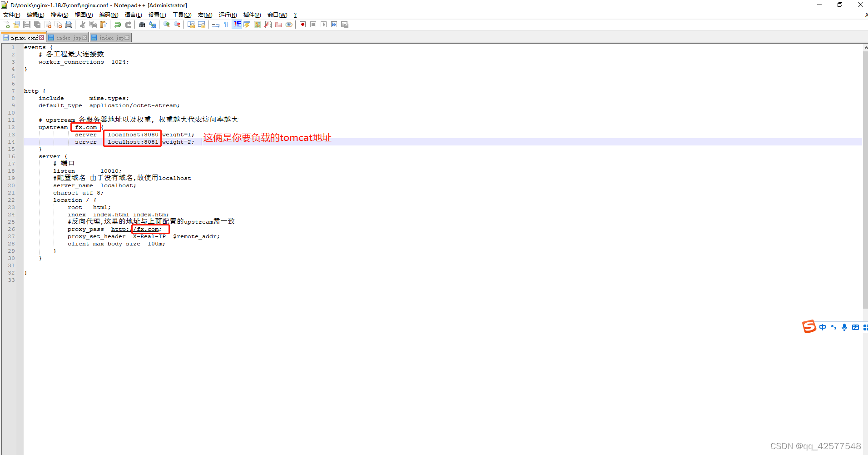Image resolution: width=868 pixels, height=455 pixels.
Task: Toggle word wrap in toolbar
Action: [x=216, y=25]
